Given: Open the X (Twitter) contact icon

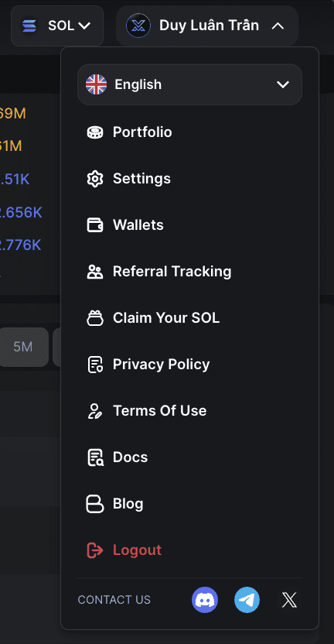Looking at the screenshot, I should tap(289, 600).
